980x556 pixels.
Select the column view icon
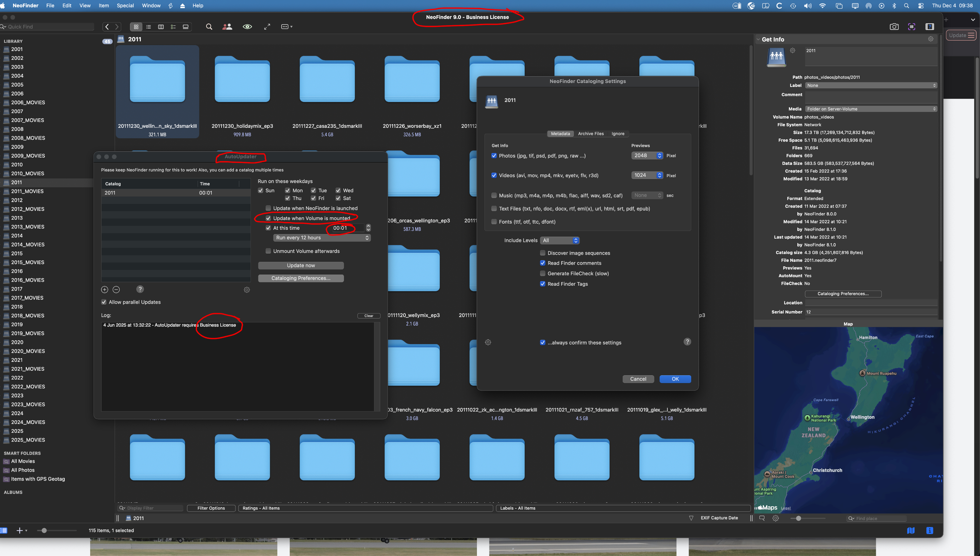[x=161, y=27]
